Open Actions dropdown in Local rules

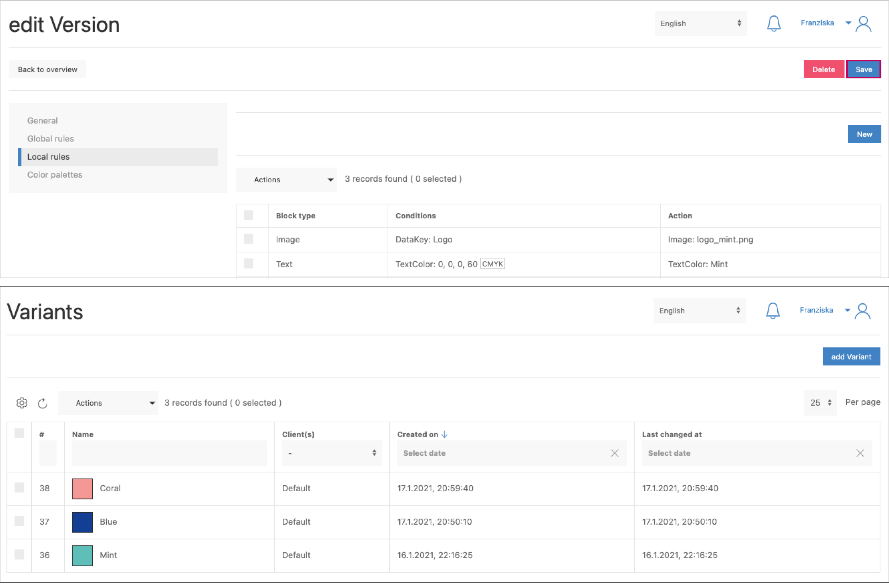(x=286, y=180)
